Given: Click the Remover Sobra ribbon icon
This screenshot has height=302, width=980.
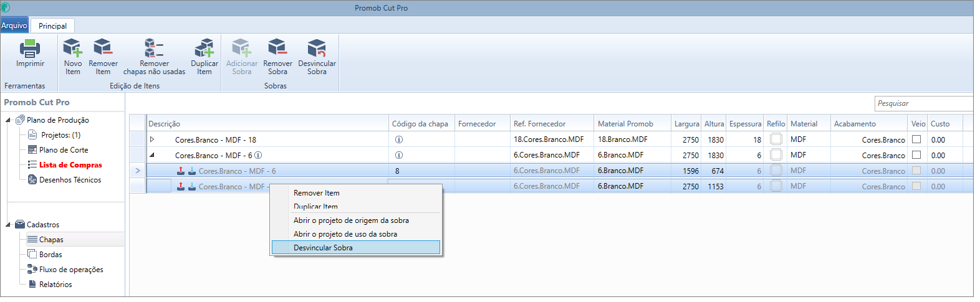Looking at the screenshot, I should coord(277,48).
